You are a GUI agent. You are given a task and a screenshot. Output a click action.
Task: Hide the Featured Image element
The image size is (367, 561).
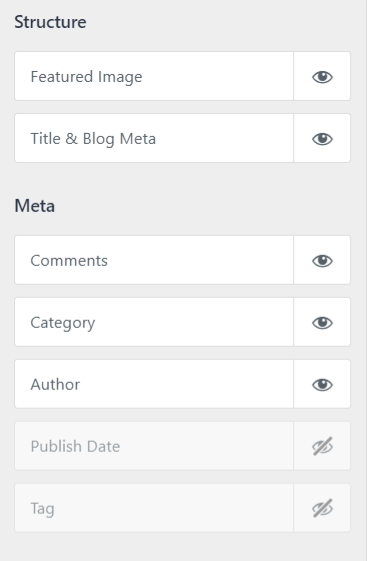pos(322,77)
